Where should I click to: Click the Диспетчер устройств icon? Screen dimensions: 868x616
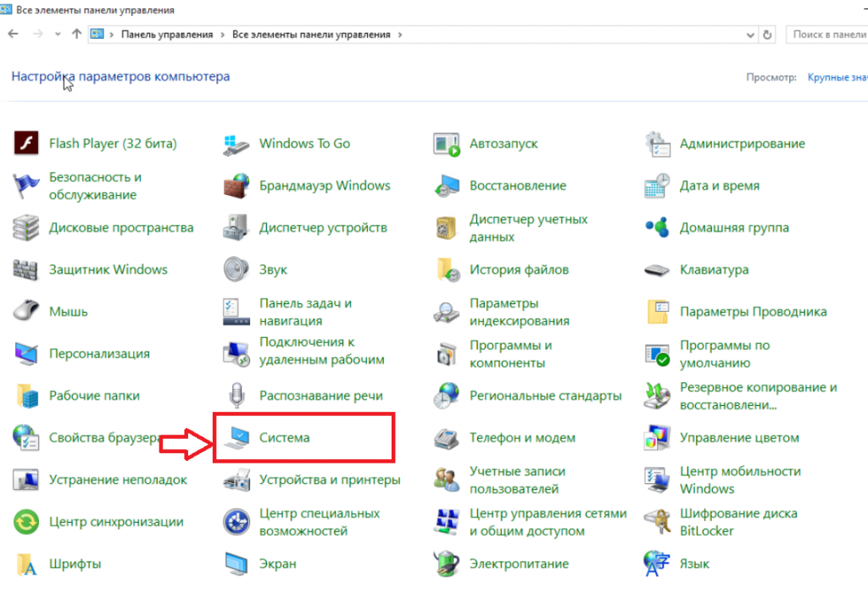pyautogui.click(x=236, y=227)
